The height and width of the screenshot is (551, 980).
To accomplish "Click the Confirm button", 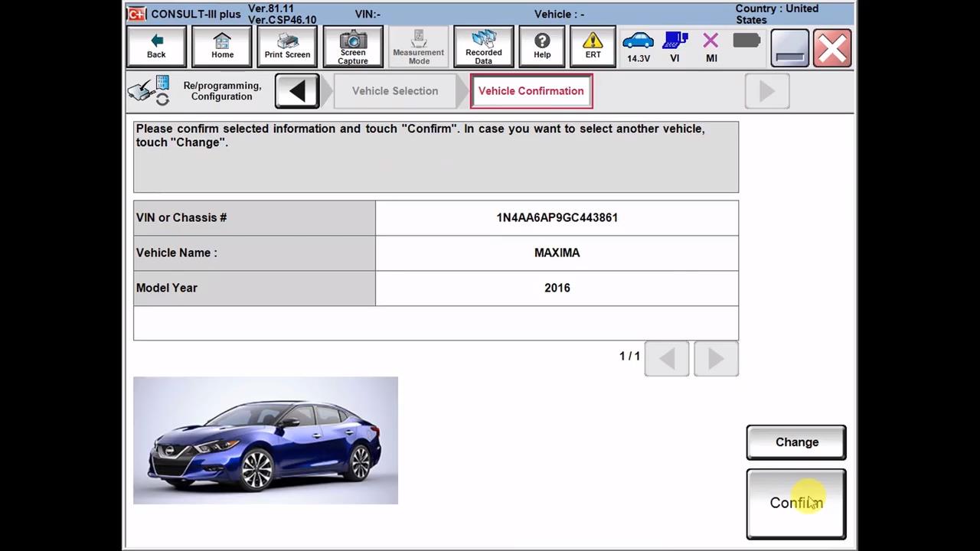I will [x=796, y=503].
